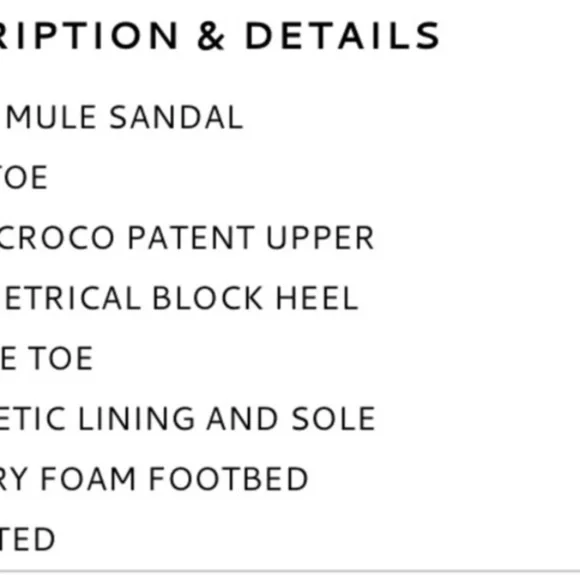Click the MULE SANDAL line
Viewport: 580px width, 580px height.
pos(122,117)
